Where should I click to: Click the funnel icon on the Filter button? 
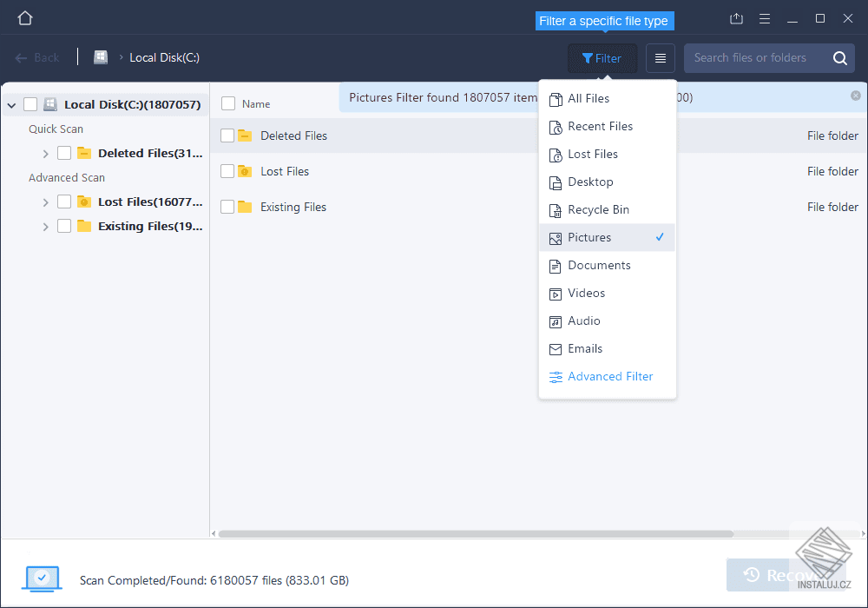tap(588, 57)
